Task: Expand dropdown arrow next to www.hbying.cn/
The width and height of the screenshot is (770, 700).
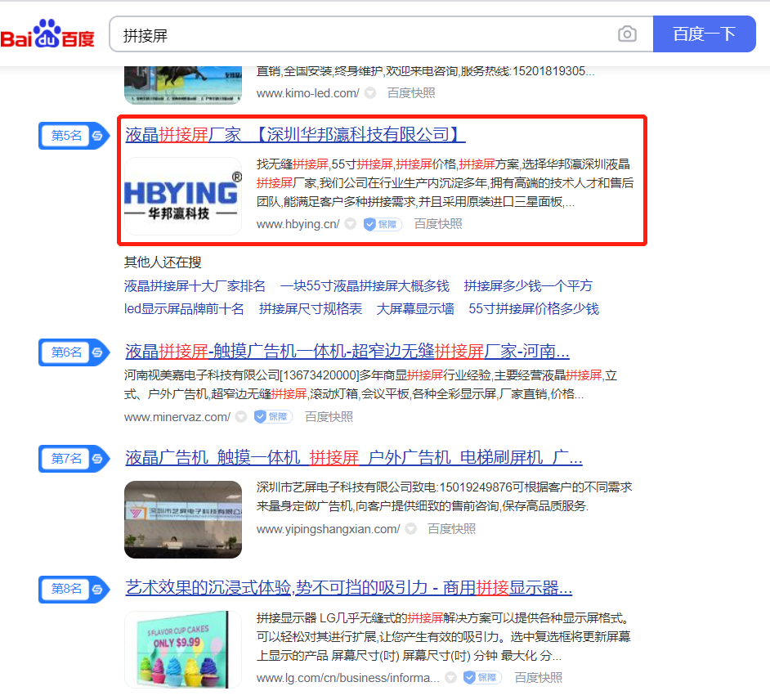Action: point(350,224)
